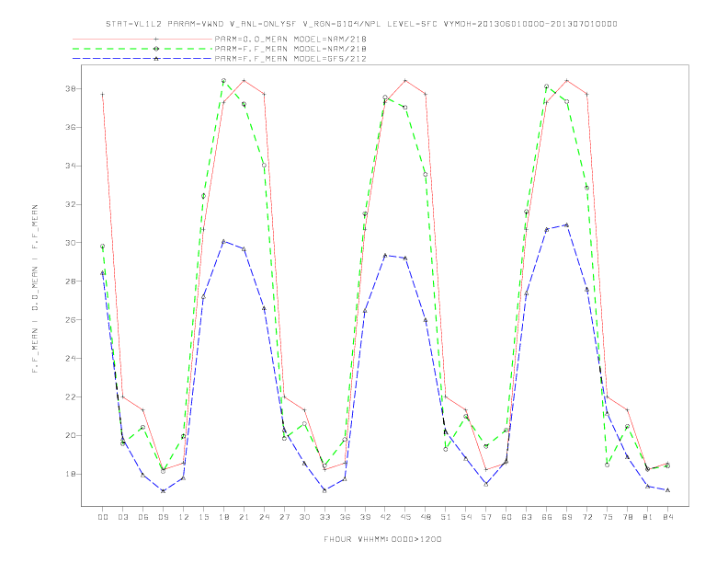Click the plus marker in the red O.O_MEAN legend line
The width and height of the screenshot is (728, 563).
tap(156, 39)
